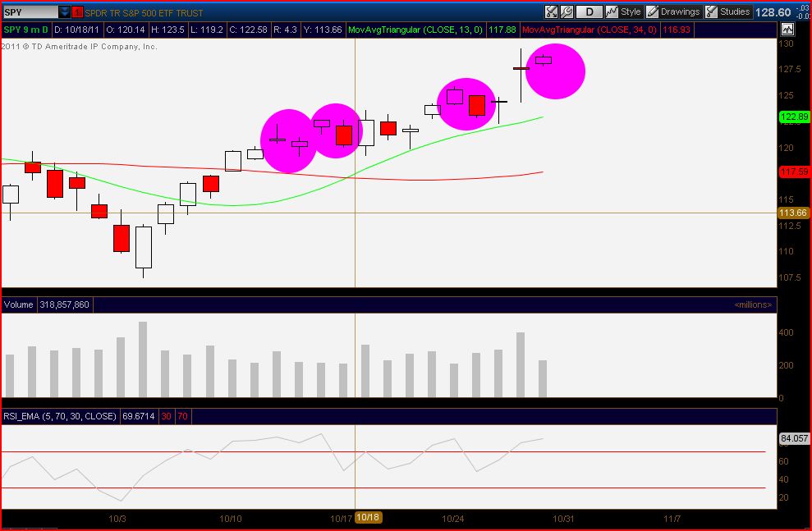Click the O: 120.14 open readout
Image resolution: width=812 pixels, height=531 pixels.
click(126, 30)
